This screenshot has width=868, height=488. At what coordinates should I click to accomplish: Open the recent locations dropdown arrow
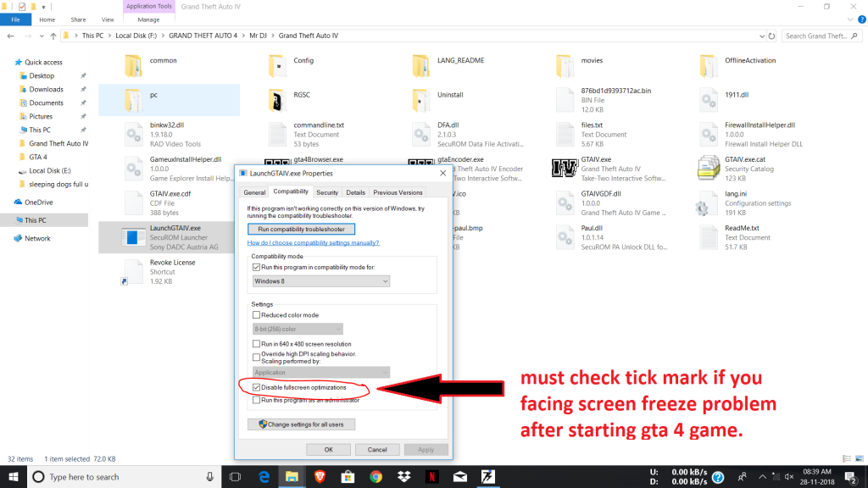(42, 36)
